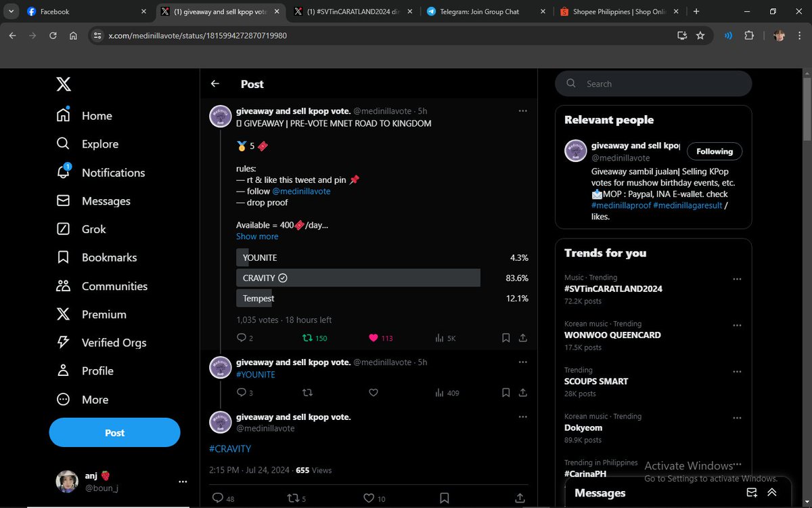Open more options for SCOUPS SMART trend
The image size is (812, 508).
pos(737,371)
